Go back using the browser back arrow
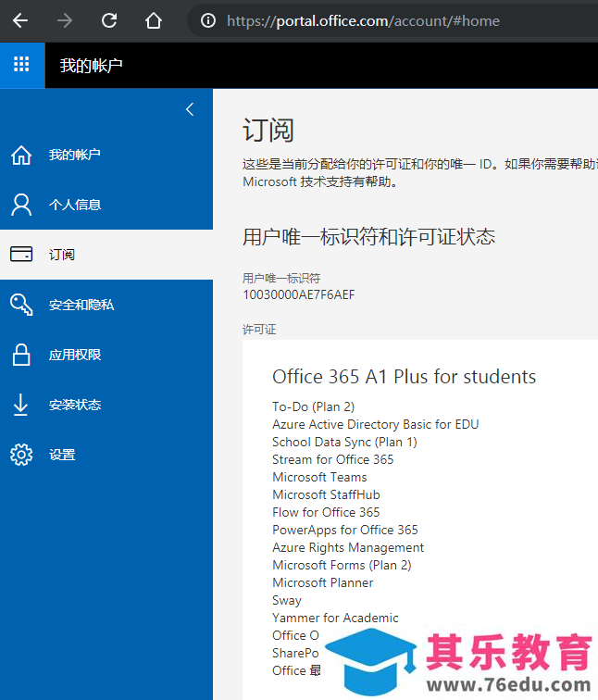The width and height of the screenshot is (598, 700). pyautogui.click(x=20, y=20)
